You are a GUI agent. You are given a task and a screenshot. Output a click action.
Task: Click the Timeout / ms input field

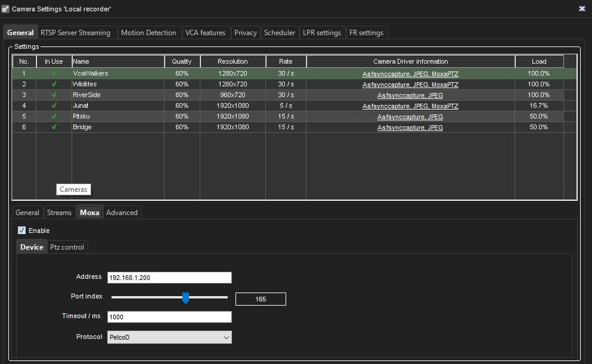tap(169, 317)
